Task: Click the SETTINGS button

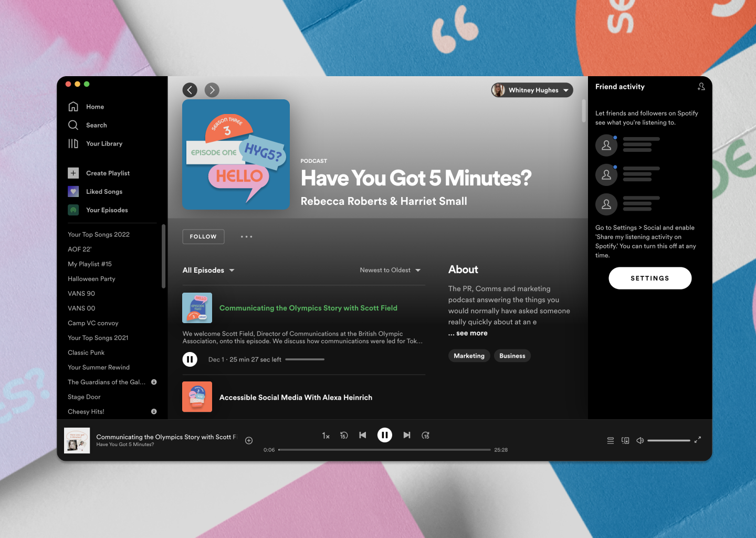Action: (x=650, y=278)
